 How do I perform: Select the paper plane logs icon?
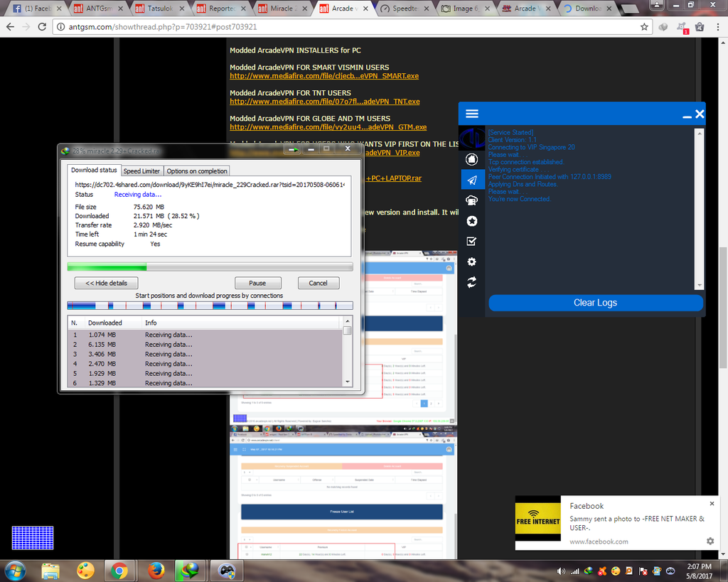471,180
